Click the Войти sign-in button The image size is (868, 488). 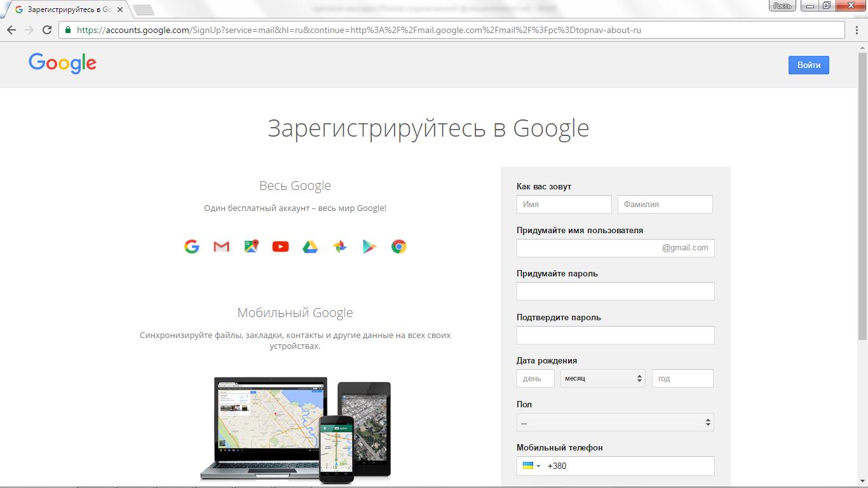click(x=809, y=65)
